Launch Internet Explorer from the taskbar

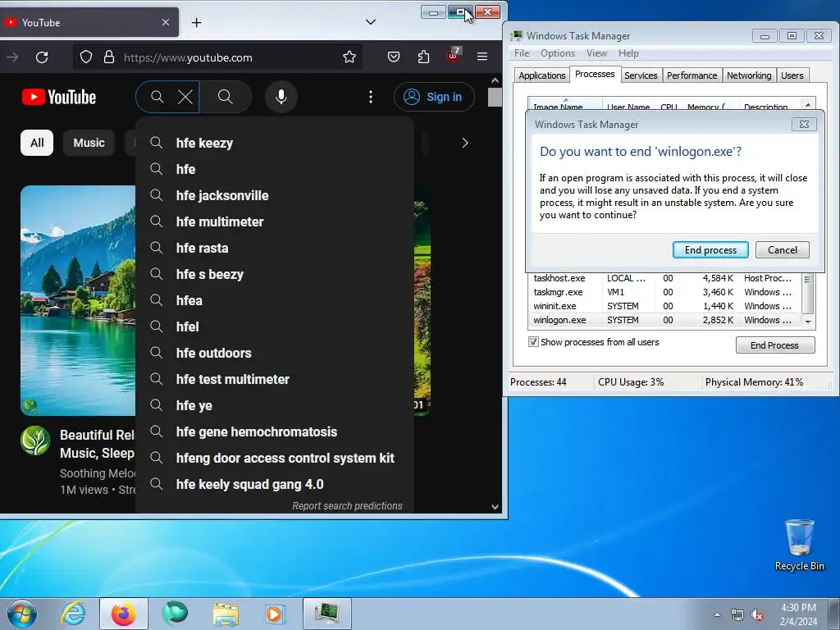click(x=73, y=614)
